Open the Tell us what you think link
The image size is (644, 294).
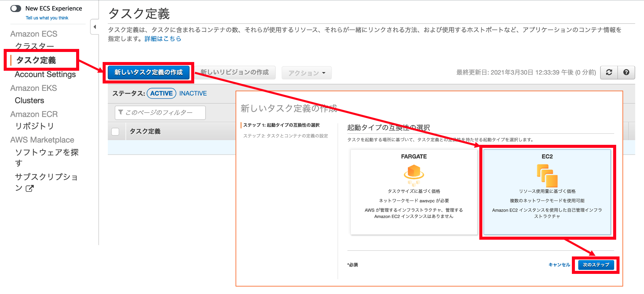(x=47, y=18)
